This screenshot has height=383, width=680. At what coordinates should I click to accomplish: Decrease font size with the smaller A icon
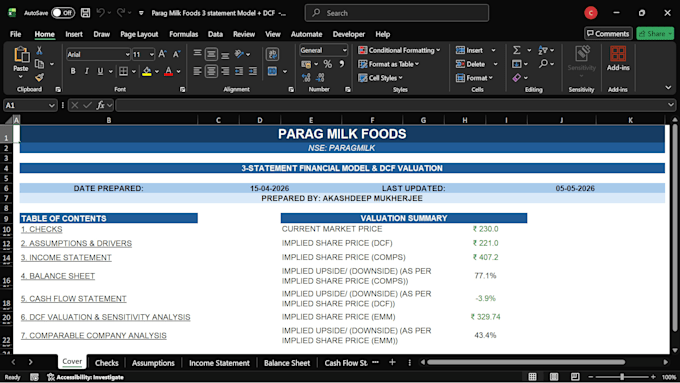[176, 54]
